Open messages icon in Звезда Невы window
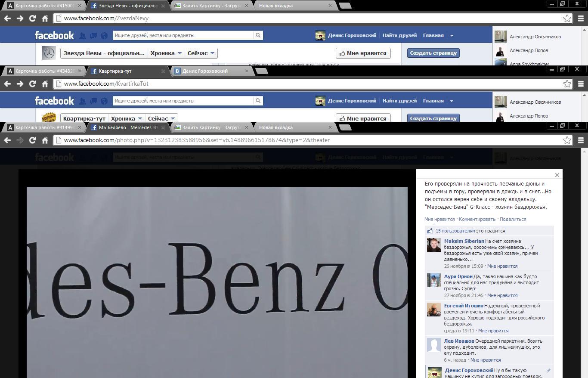The image size is (588, 378). [93, 35]
